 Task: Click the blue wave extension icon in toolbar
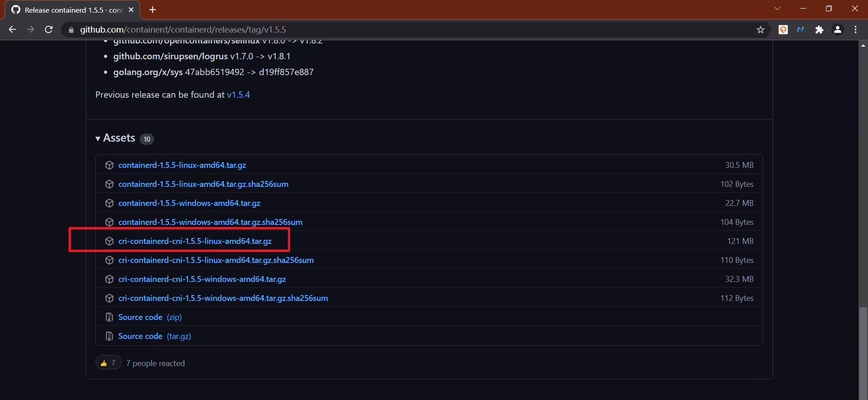click(x=801, y=29)
